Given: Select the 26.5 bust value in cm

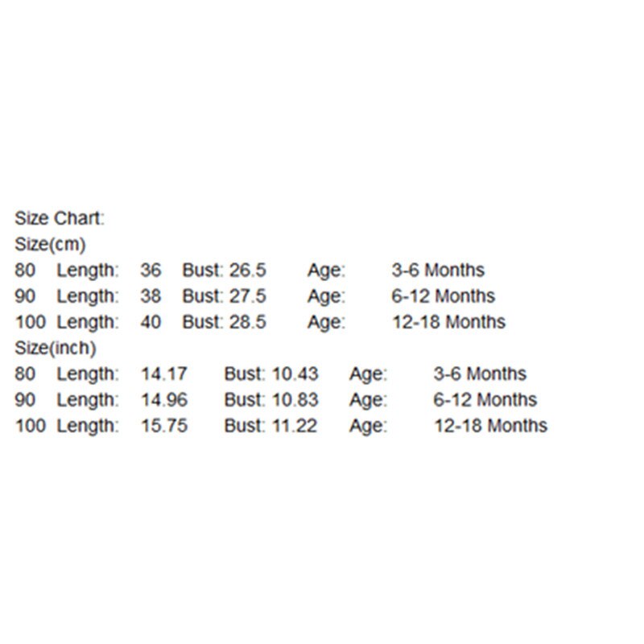Looking at the screenshot, I should click(248, 270).
